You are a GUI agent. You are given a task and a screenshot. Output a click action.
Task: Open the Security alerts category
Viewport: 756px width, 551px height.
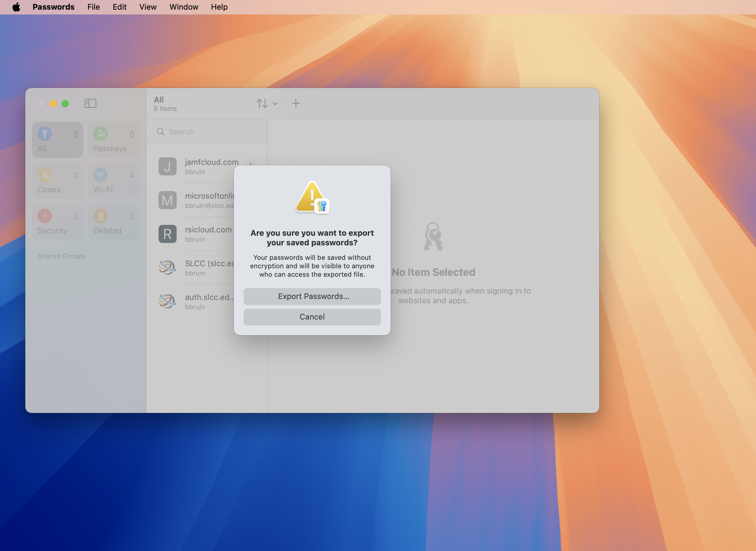(x=57, y=222)
